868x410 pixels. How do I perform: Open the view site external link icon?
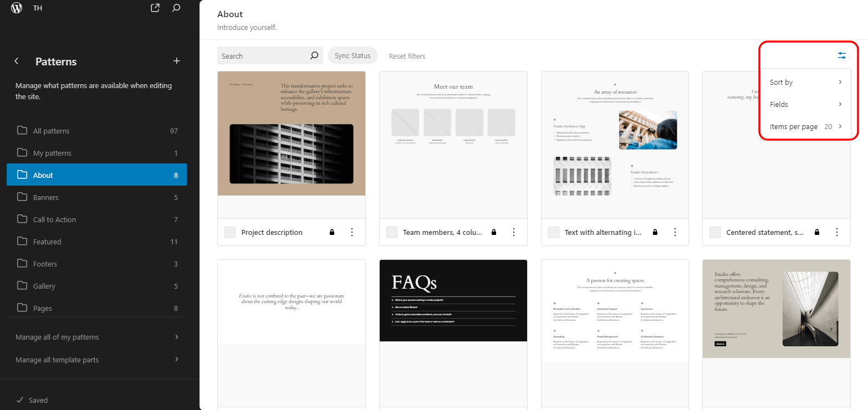(155, 8)
